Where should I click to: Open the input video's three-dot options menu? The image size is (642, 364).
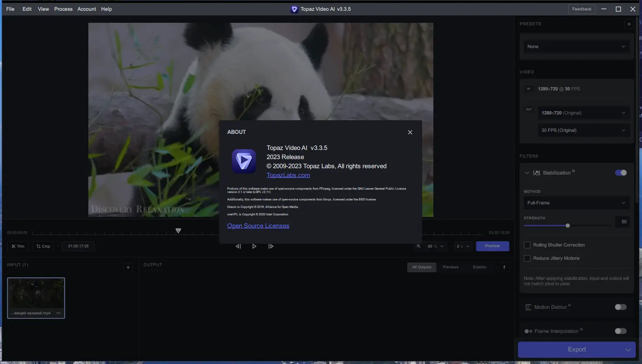(58, 313)
